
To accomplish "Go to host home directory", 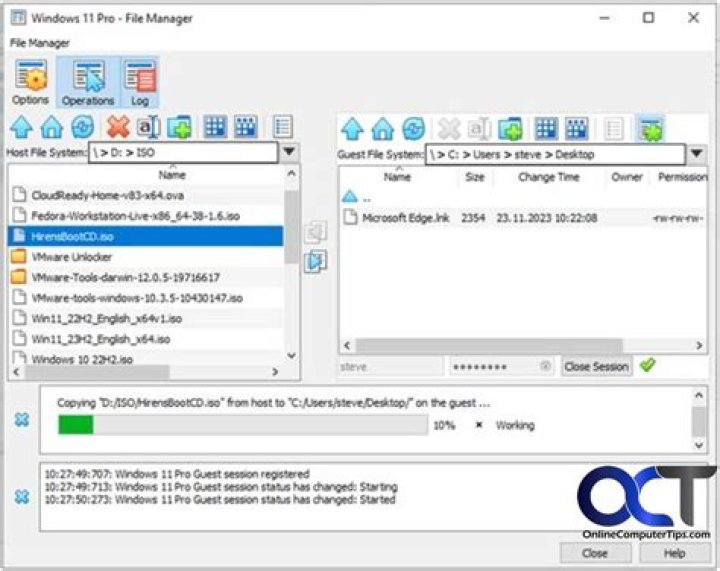I will click(x=52, y=127).
